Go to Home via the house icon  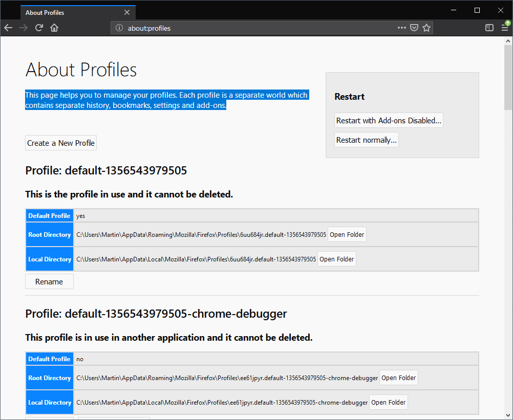[54, 28]
